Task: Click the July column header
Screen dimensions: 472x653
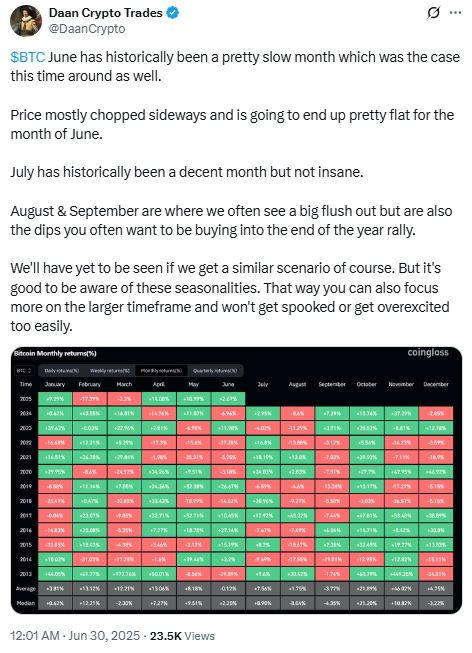Action: pos(263,384)
